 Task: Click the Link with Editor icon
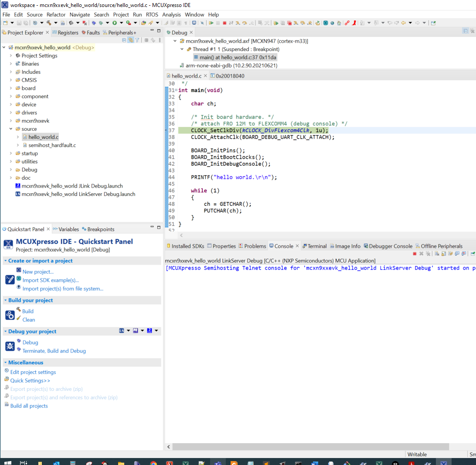pos(130,40)
